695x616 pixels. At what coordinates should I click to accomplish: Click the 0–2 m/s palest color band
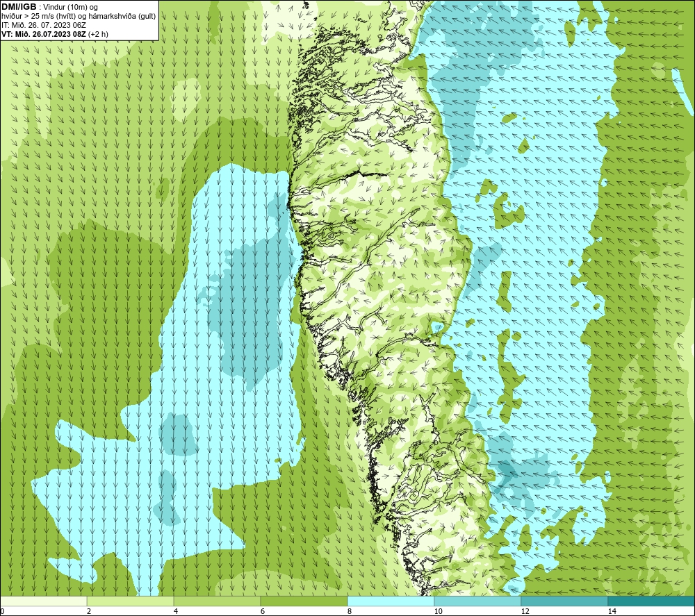click(x=43, y=601)
